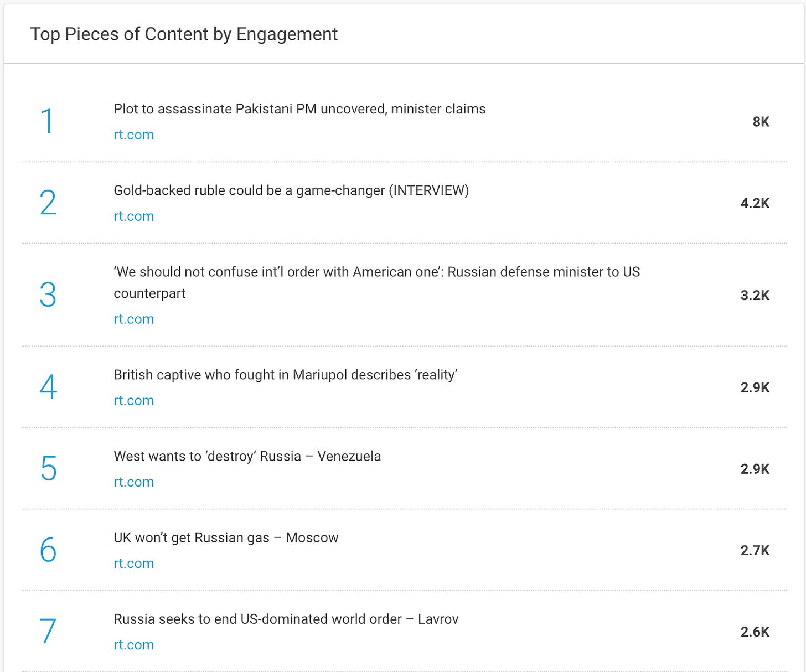Open the Lavrov US-dominated world order article
This screenshot has width=806, height=672.
click(x=286, y=619)
